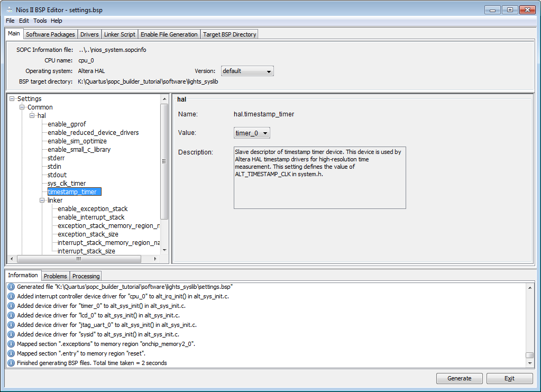Open the Version dropdown set to default

pyautogui.click(x=247, y=71)
